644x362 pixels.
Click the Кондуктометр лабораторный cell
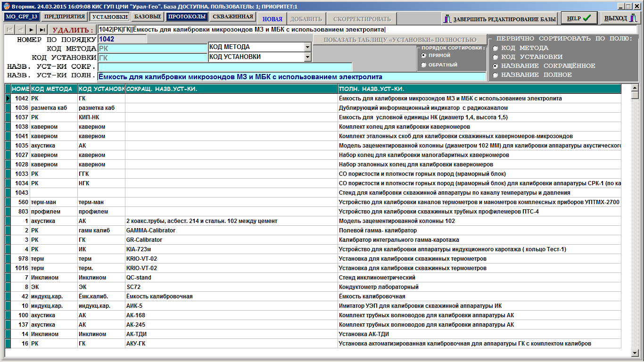[479, 287]
